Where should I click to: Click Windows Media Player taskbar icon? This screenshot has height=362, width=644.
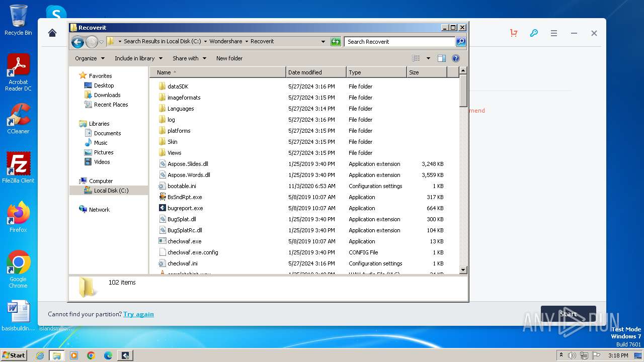(74, 355)
